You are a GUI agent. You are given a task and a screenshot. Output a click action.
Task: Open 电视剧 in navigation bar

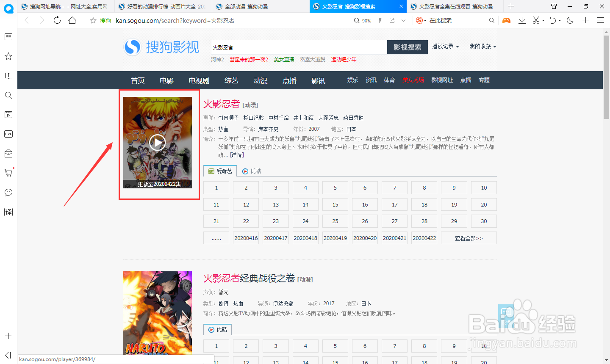pyautogui.click(x=199, y=80)
